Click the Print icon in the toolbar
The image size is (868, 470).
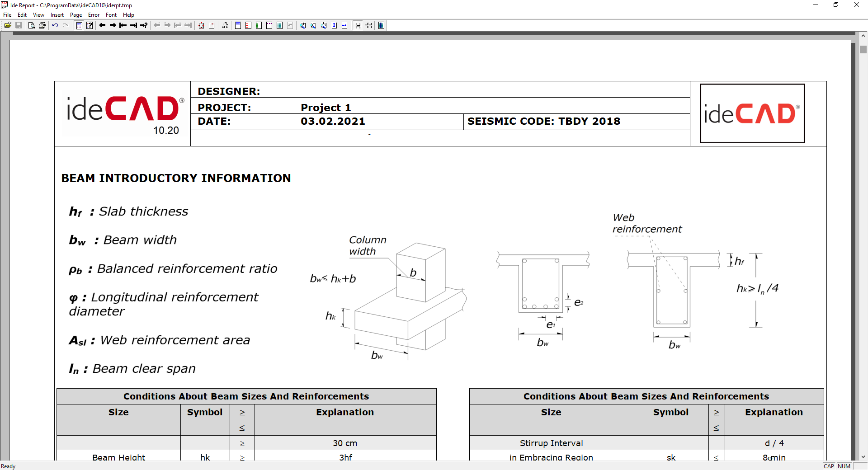point(42,25)
